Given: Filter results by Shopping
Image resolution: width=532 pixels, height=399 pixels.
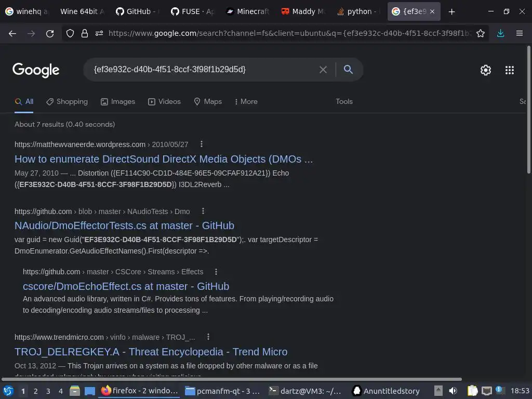Looking at the screenshot, I should pyautogui.click(x=67, y=101).
